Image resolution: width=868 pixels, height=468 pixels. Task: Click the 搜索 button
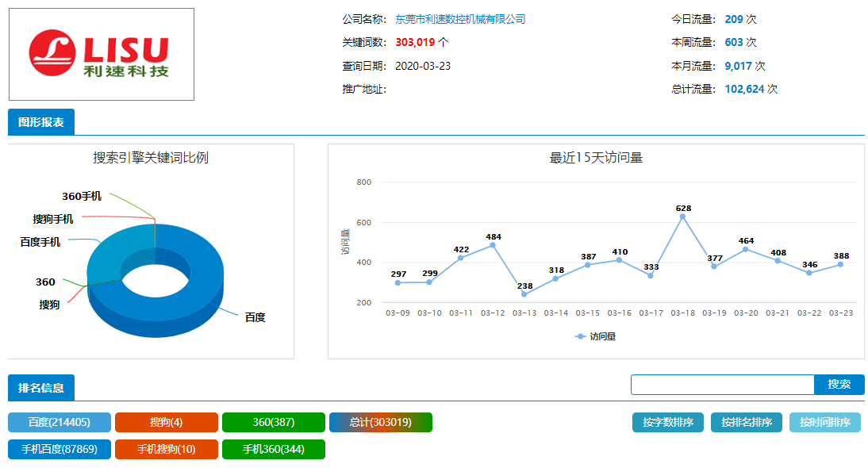click(839, 385)
